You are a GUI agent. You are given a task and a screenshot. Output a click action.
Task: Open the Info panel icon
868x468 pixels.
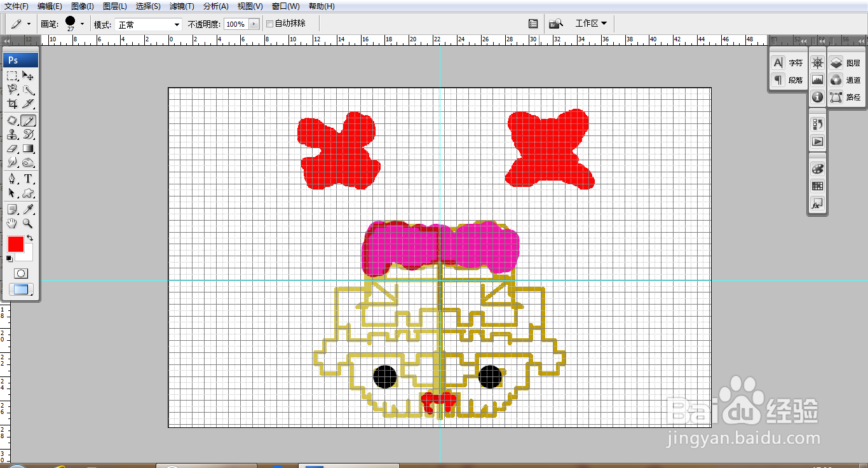coord(818,97)
